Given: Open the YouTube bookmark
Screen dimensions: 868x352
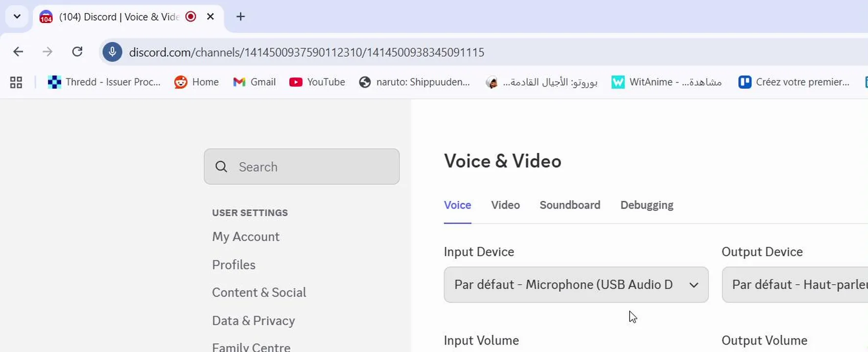Looking at the screenshot, I should coord(317,82).
